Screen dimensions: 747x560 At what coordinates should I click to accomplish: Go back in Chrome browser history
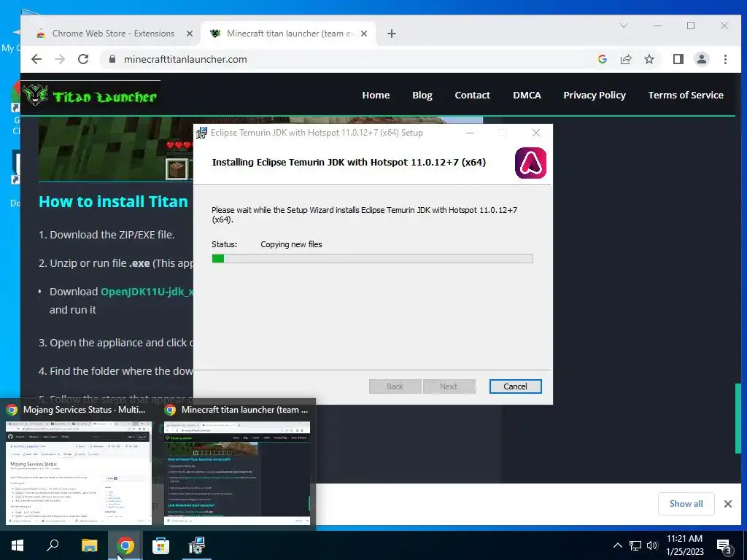tap(36, 60)
